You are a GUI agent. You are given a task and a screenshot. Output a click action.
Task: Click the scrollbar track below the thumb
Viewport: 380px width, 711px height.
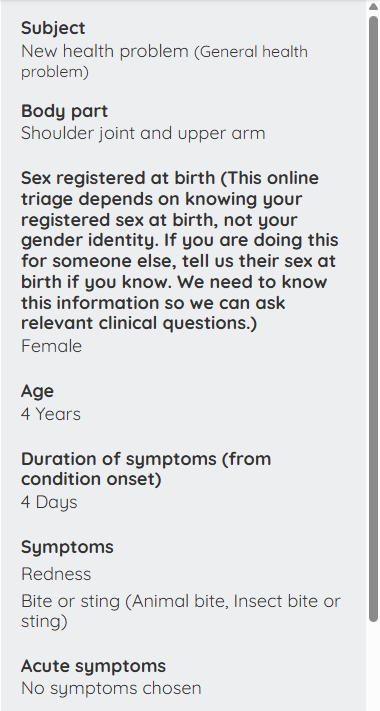click(x=373, y=667)
